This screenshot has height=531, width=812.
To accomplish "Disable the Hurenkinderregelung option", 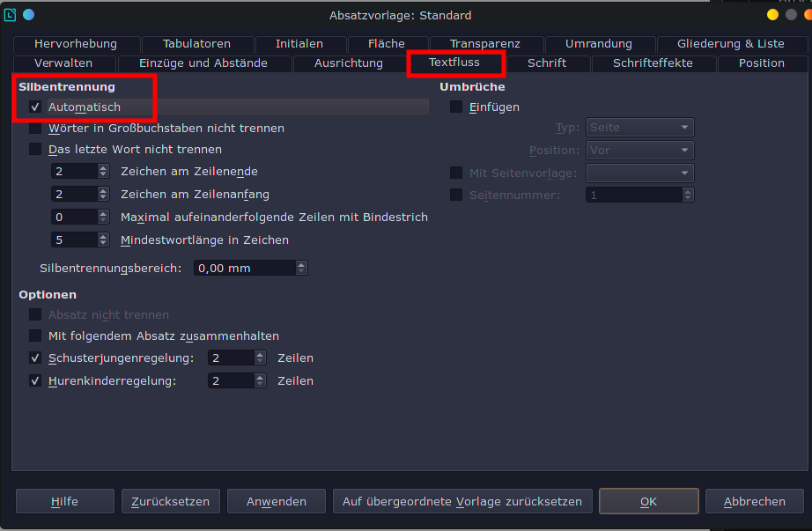I will (x=35, y=380).
